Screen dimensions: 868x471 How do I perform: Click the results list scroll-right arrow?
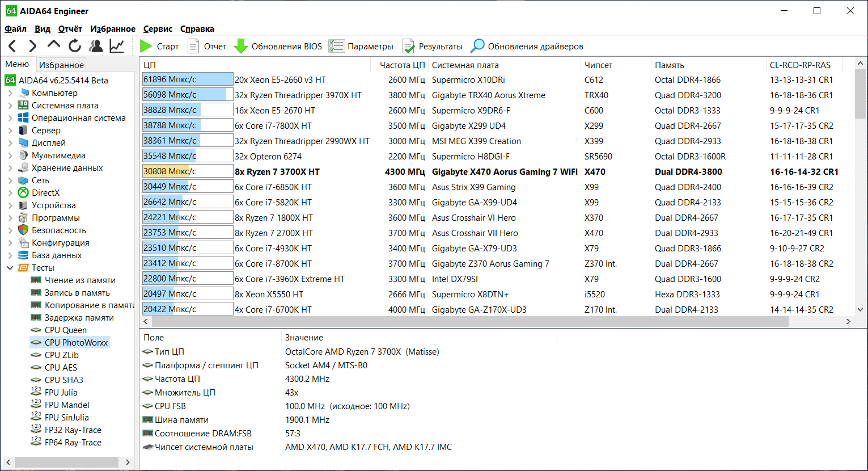(x=849, y=321)
